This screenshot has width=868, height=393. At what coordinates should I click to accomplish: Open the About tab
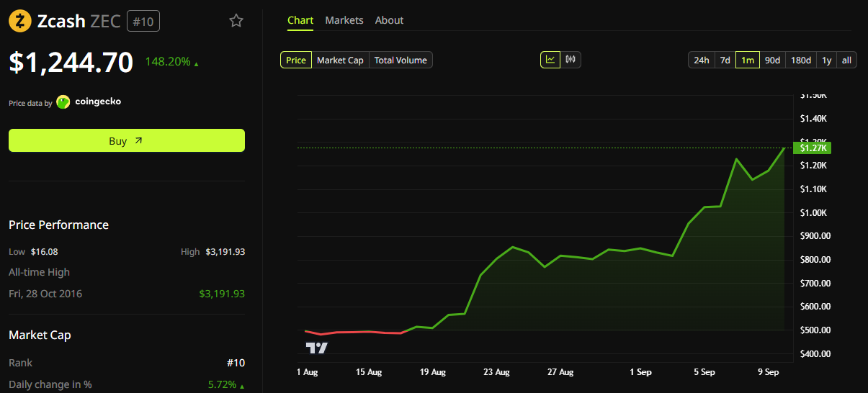pos(389,20)
